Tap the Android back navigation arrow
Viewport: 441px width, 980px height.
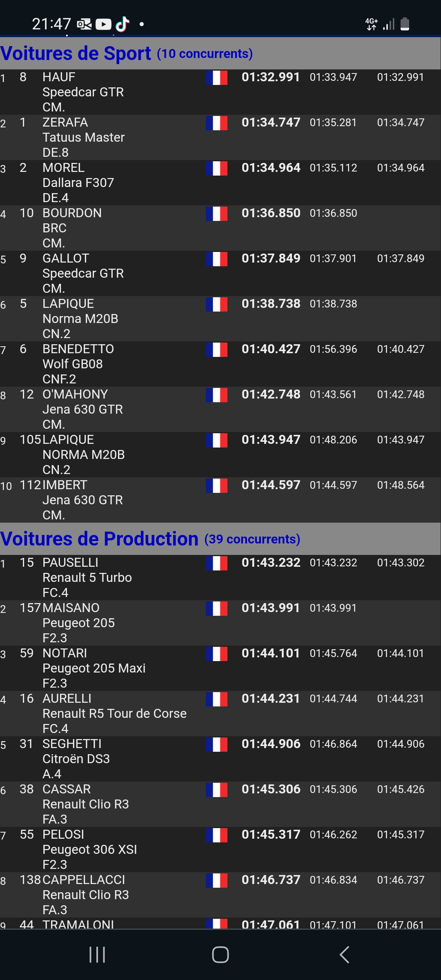click(x=345, y=955)
